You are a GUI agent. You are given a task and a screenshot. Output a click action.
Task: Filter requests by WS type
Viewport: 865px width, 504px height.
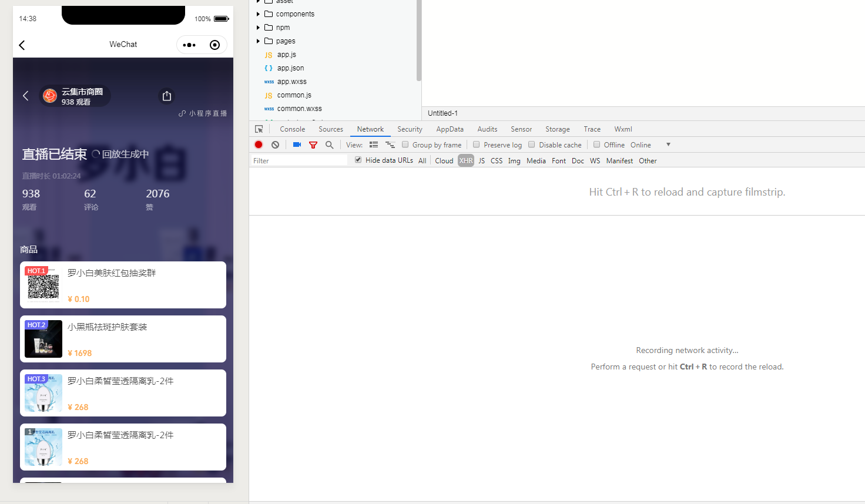(x=595, y=161)
